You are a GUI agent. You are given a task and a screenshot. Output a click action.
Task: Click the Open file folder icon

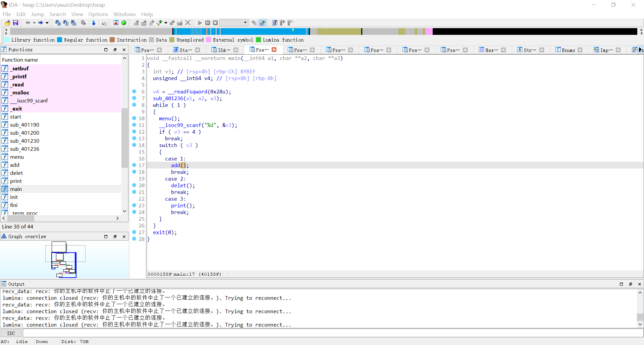pos(7,23)
